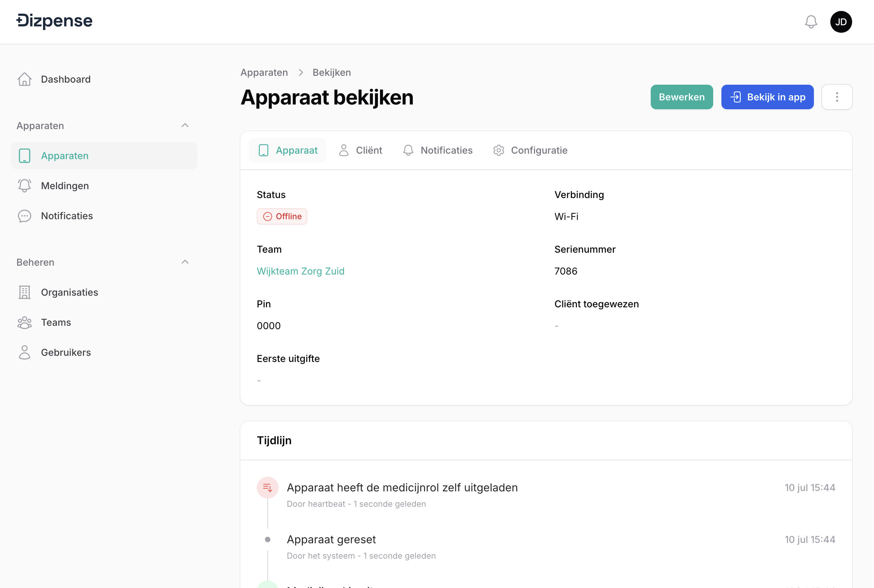Switch to the Cliënt tab
The image size is (874, 588).
point(360,150)
